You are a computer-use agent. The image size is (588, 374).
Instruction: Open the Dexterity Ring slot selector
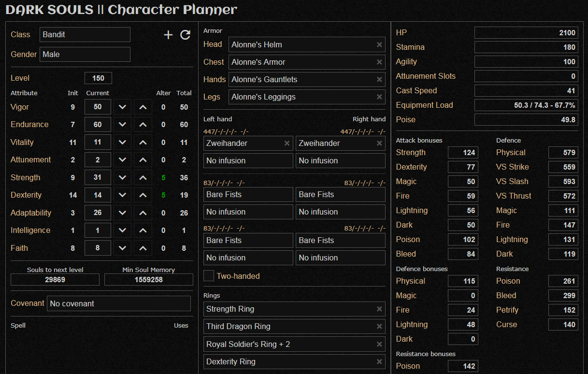coord(295,361)
